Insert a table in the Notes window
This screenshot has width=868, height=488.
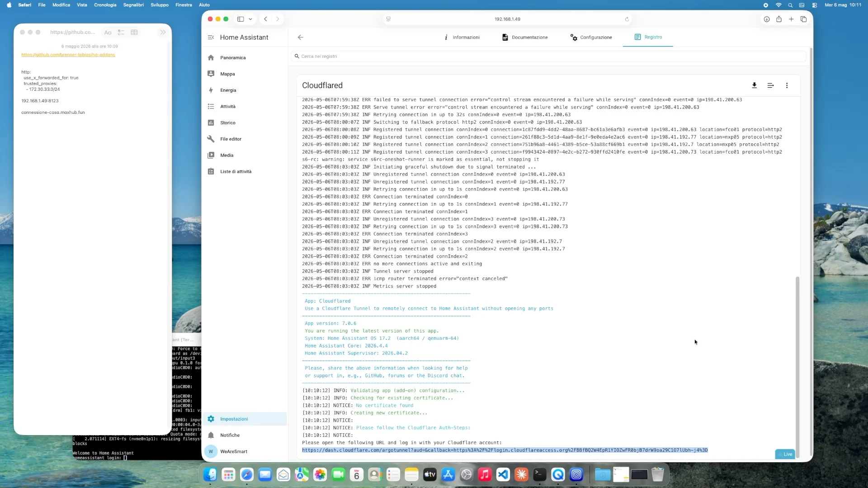click(134, 33)
